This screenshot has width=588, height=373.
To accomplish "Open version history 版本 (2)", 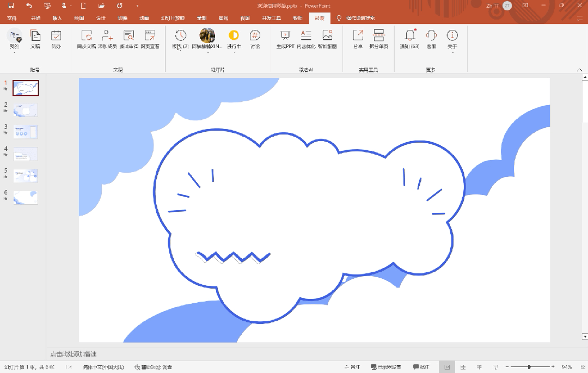I will pyautogui.click(x=180, y=39).
